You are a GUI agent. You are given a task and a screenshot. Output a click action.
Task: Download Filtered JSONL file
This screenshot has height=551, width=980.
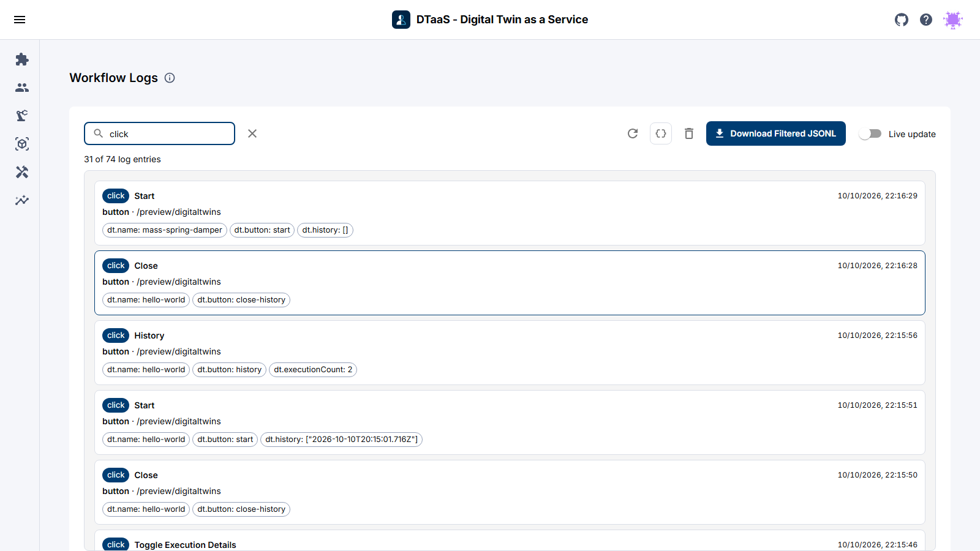pyautogui.click(x=776, y=133)
